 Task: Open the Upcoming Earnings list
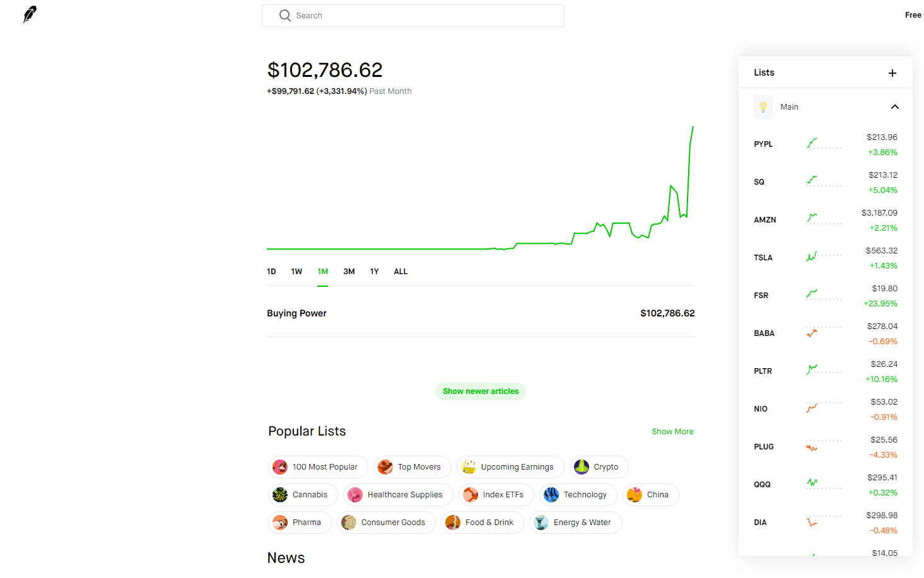point(510,467)
